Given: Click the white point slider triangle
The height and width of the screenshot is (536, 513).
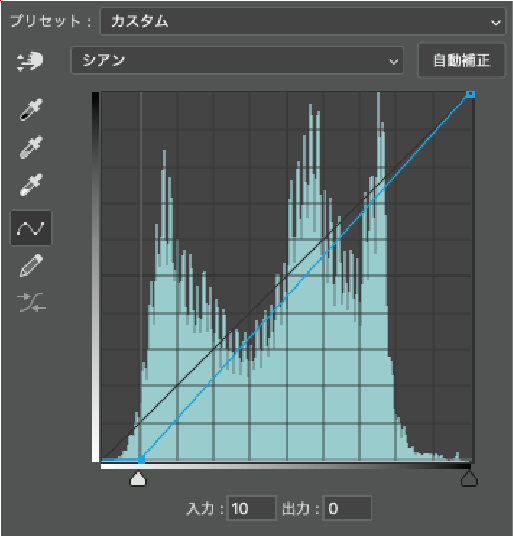Looking at the screenshot, I should pyautogui.click(x=138, y=479).
